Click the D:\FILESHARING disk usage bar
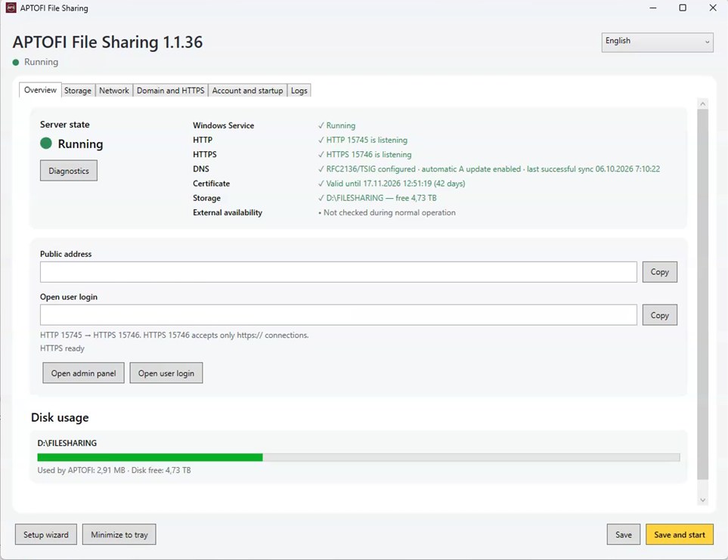Viewport: 728px width, 560px height. coord(358,457)
